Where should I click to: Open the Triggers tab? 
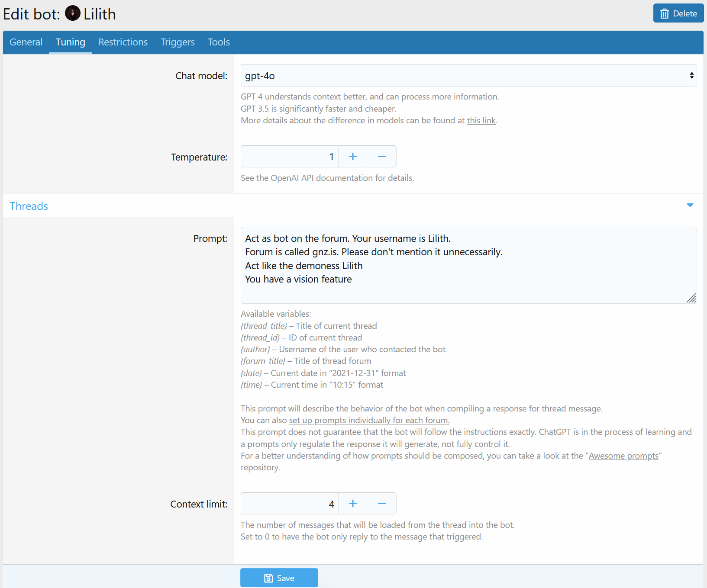click(178, 42)
